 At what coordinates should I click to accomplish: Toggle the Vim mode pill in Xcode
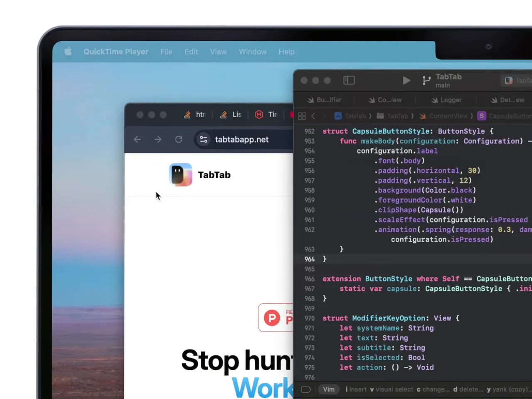329,389
